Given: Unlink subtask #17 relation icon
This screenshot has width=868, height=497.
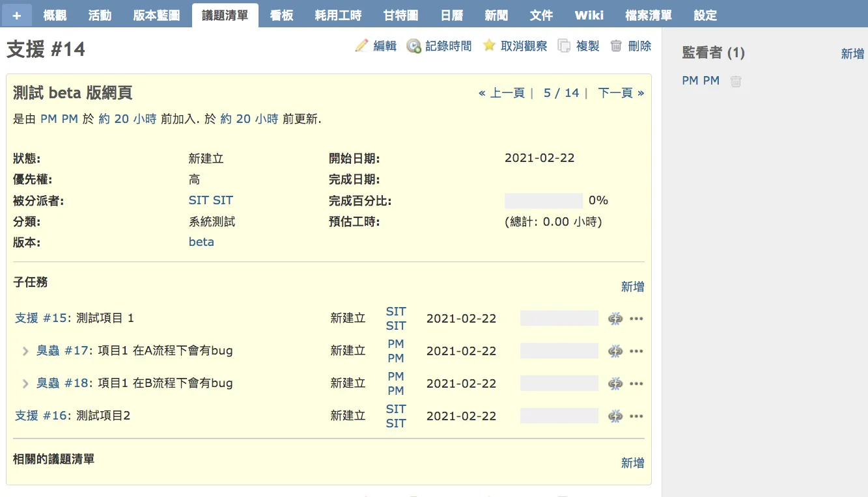Looking at the screenshot, I should 615,351.
